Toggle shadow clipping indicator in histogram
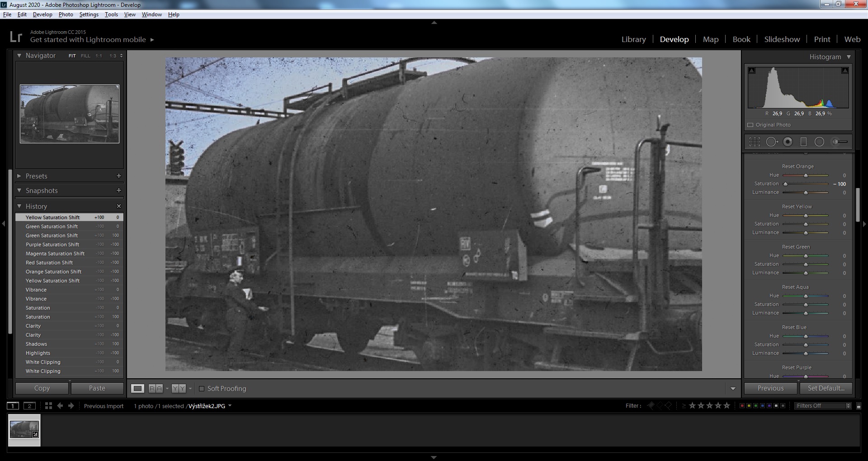 point(752,71)
